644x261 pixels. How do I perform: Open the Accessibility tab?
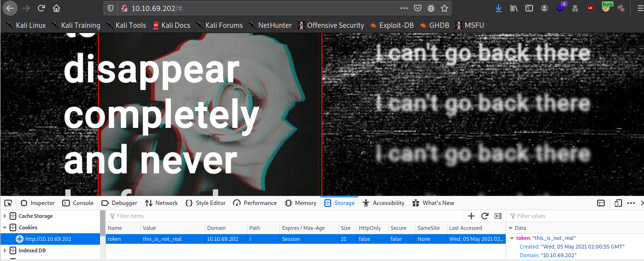click(383, 203)
